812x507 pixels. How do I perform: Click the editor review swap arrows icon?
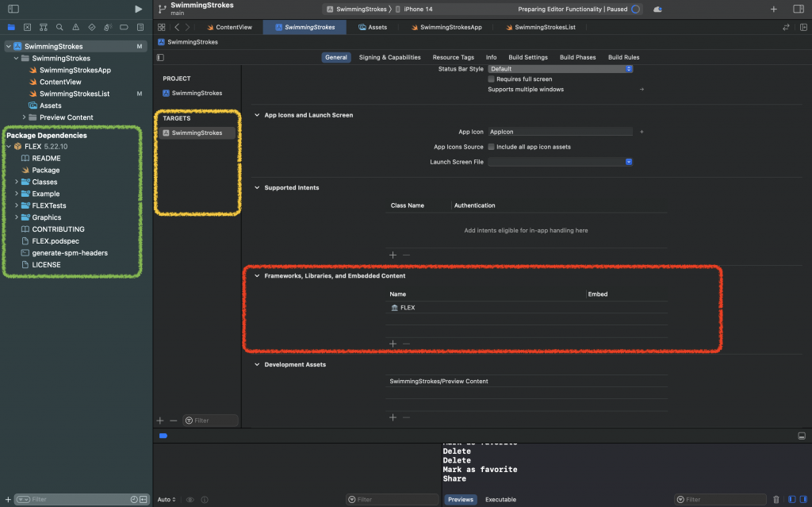point(786,27)
